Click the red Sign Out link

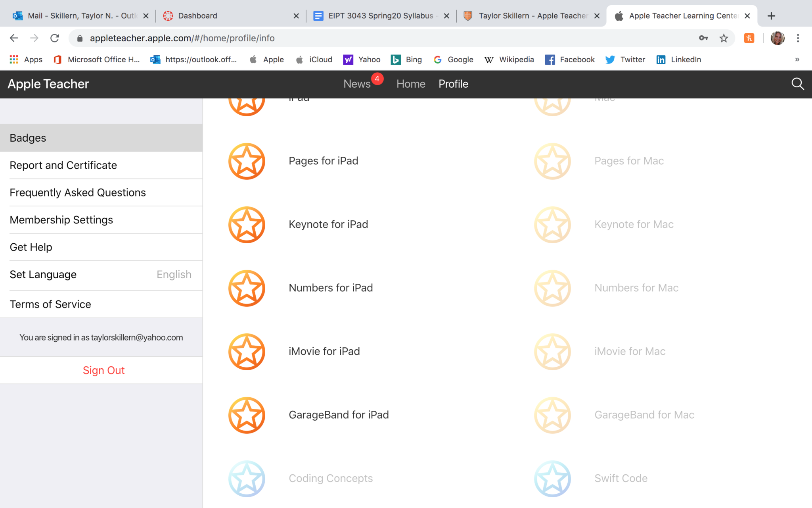pyautogui.click(x=103, y=370)
